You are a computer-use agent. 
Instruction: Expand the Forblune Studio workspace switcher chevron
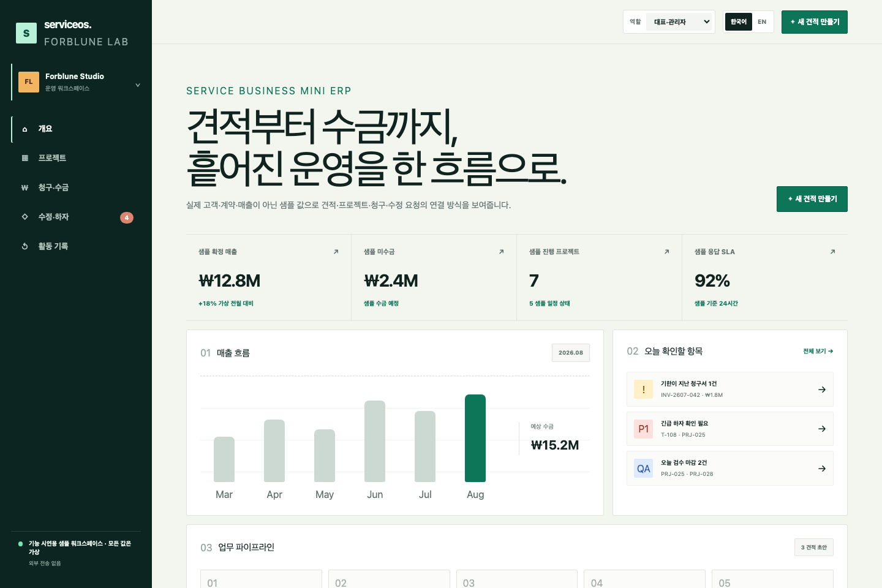tap(138, 85)
